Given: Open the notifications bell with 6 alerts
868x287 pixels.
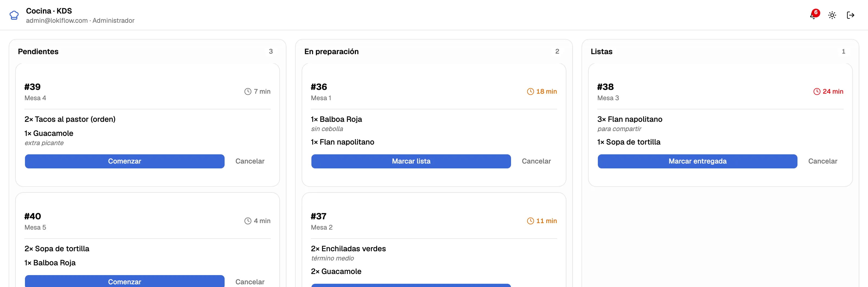Looking at the screenshot, I should tap(814, 15).
